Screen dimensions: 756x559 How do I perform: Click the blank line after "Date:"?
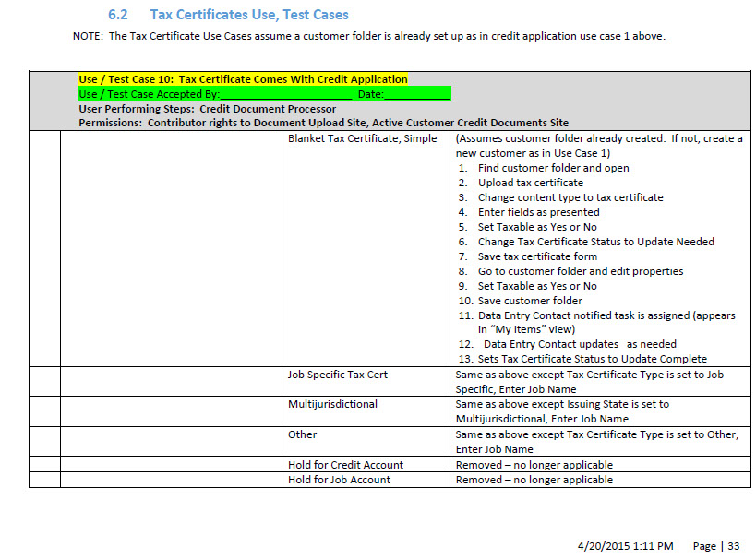pyautogui.click(x=417, y=94)
